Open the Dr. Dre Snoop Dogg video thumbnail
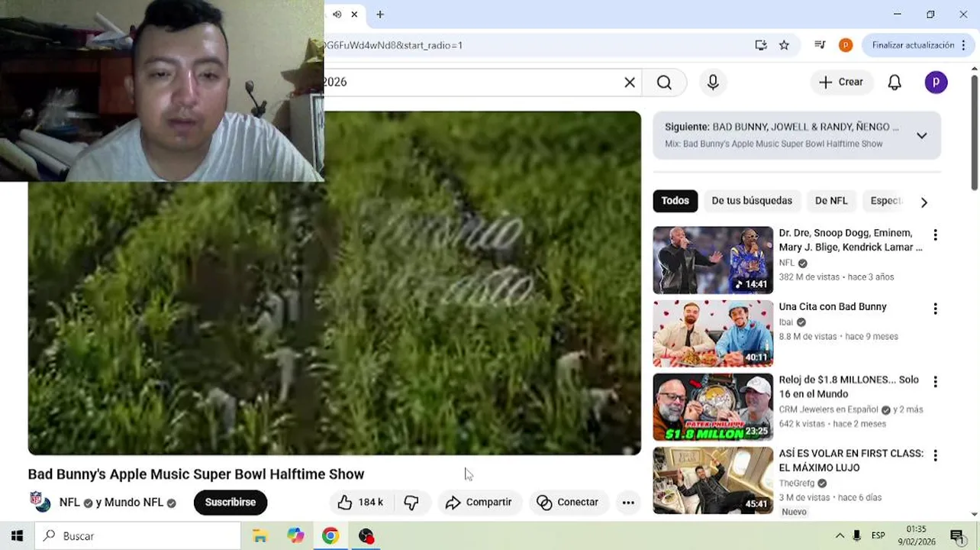Screen dimensions: 980x550 coord(713,260)
